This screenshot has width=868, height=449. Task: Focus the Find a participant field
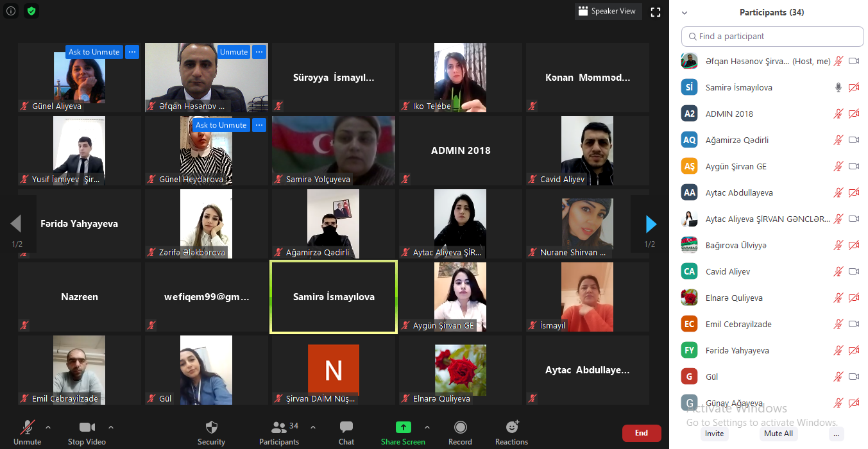pos(772,37)
